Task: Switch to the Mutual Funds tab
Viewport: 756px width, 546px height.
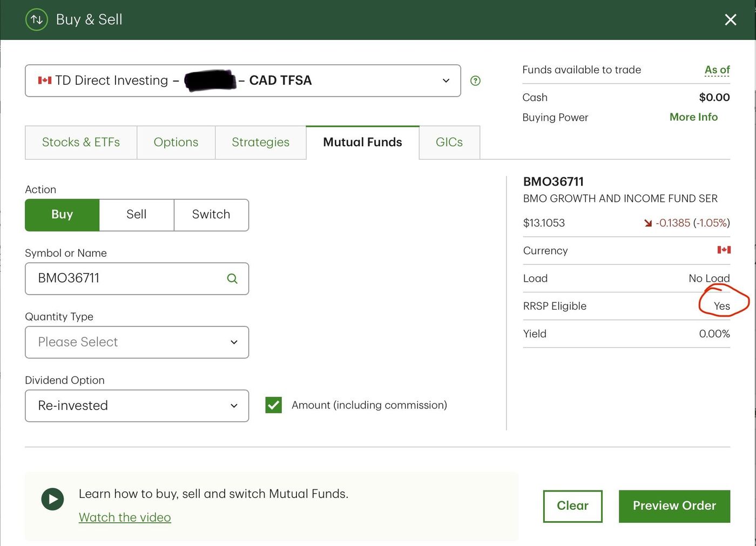Action: click(x=363, y=142)
